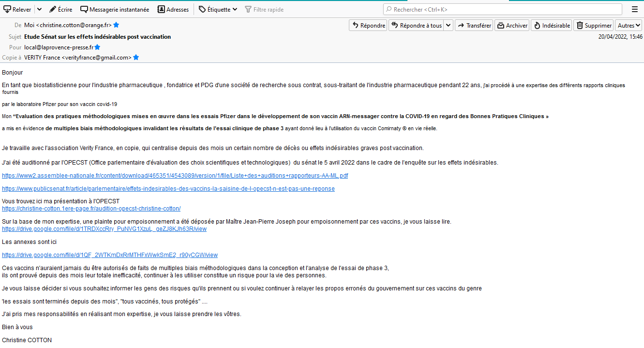This screenshot has height=348, width=644.
Task: Toggle star next to VERITY France contact
Action: 136,57
